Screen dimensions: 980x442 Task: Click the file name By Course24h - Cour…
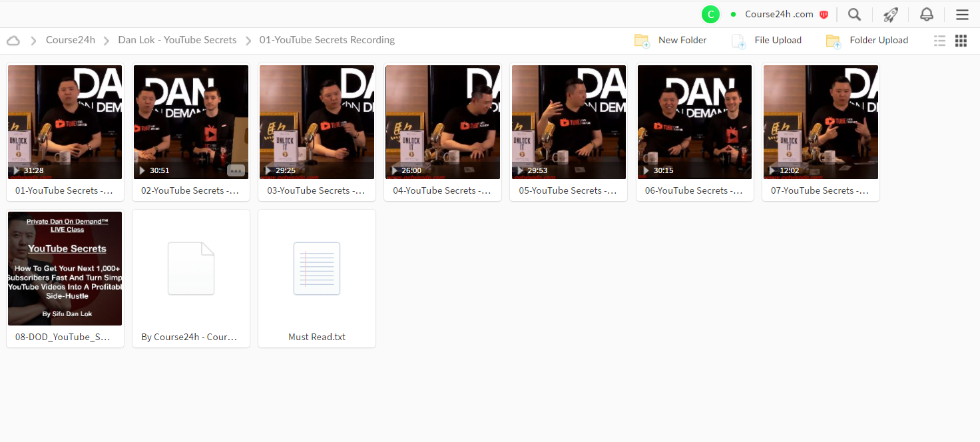(x=189, y=337)
